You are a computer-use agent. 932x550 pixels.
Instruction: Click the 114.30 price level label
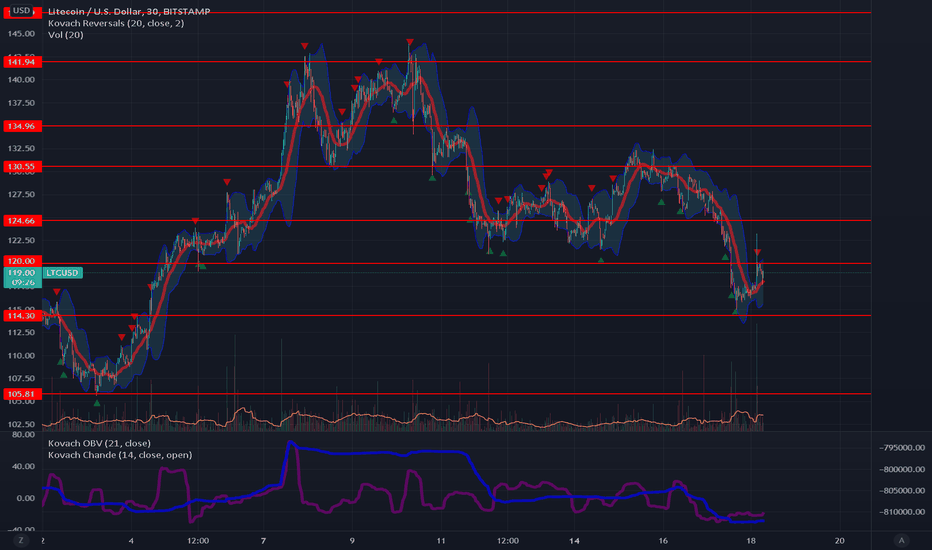pos(21,316)
